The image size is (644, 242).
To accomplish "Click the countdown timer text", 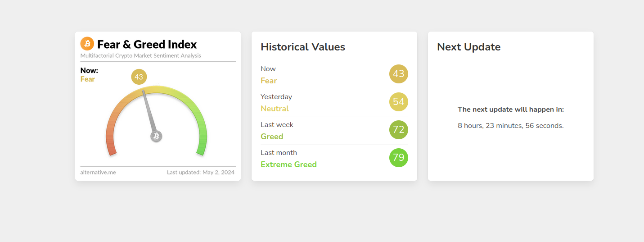I will [x=510, y=126].
